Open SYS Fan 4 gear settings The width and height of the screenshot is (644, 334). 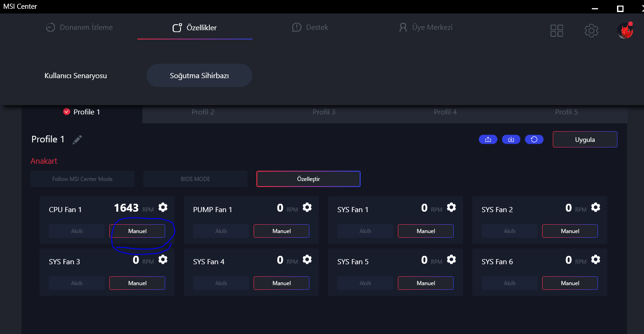click(307, 260)
